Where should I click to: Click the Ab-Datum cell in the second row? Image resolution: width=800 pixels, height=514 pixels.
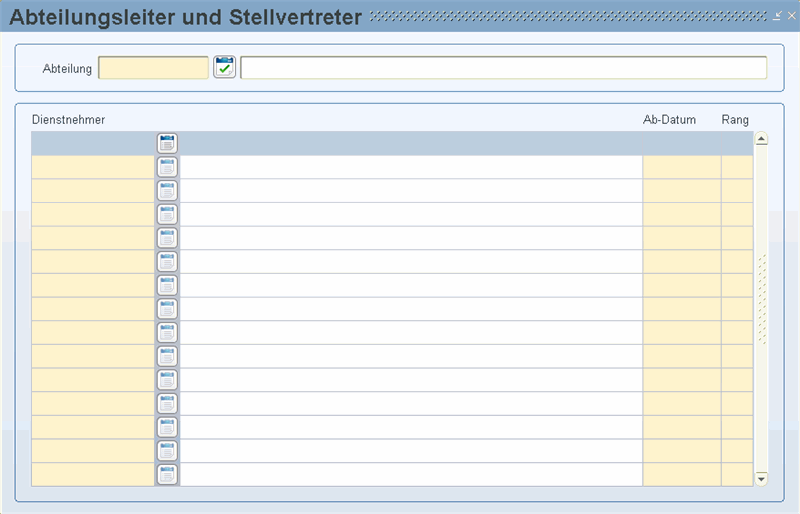(682, 167)
